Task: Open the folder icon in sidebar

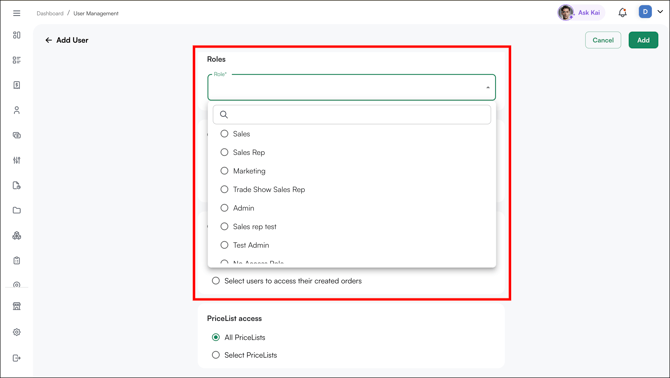Action: [17, 210]
